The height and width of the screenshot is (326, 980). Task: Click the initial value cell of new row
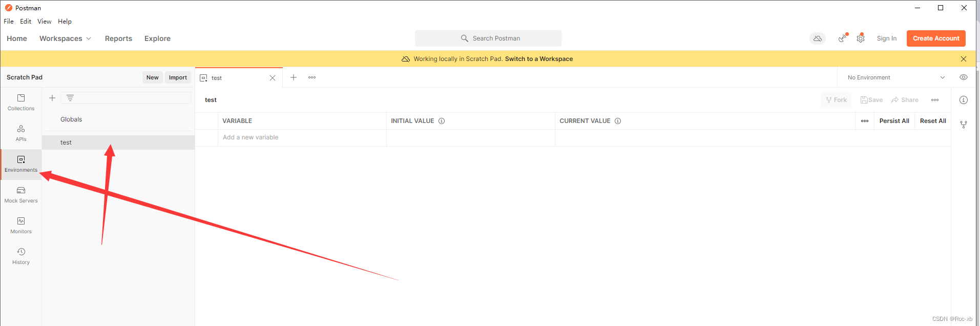point(471,137)
